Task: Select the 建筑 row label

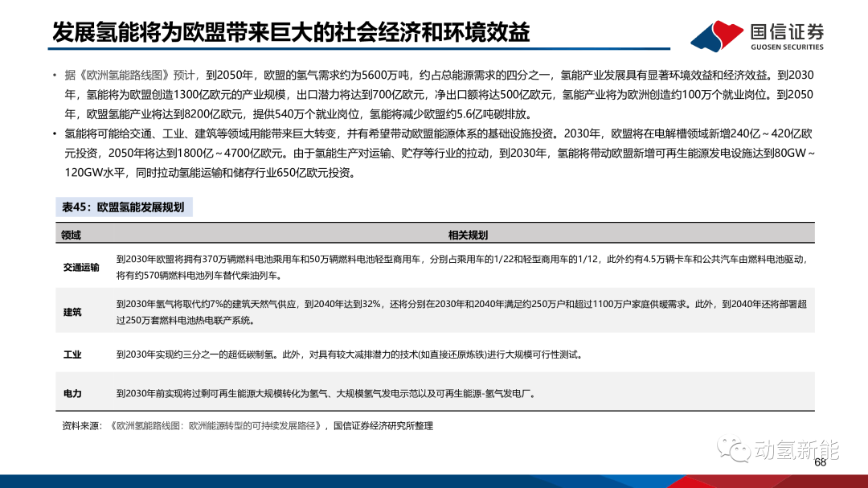Action: pos(72,312)
